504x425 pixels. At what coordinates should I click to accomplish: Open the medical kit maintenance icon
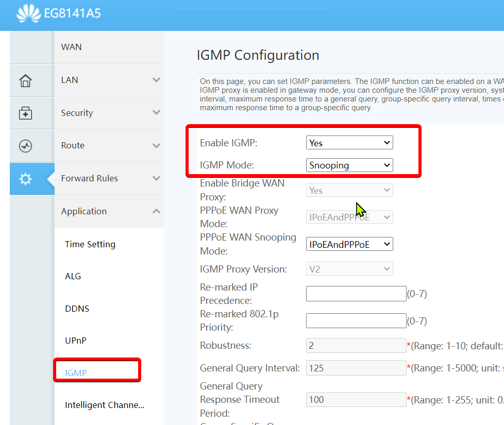click(x=25, y=113)
